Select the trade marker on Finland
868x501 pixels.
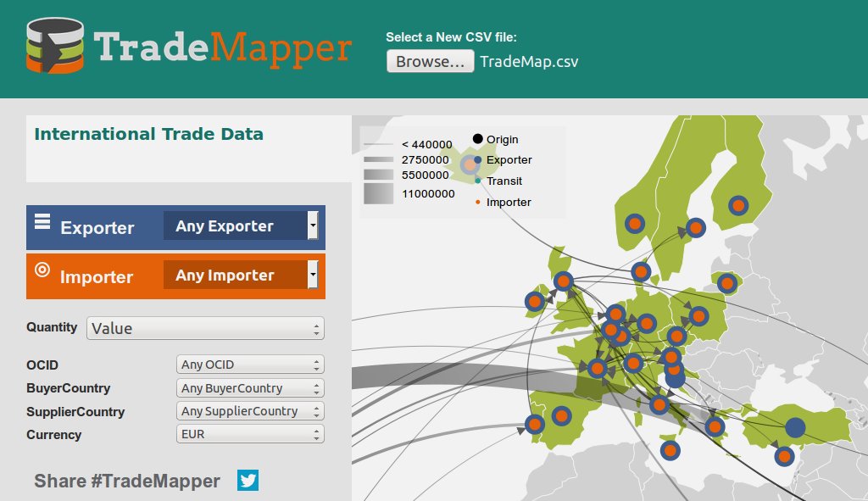click(x=738, y=205)
